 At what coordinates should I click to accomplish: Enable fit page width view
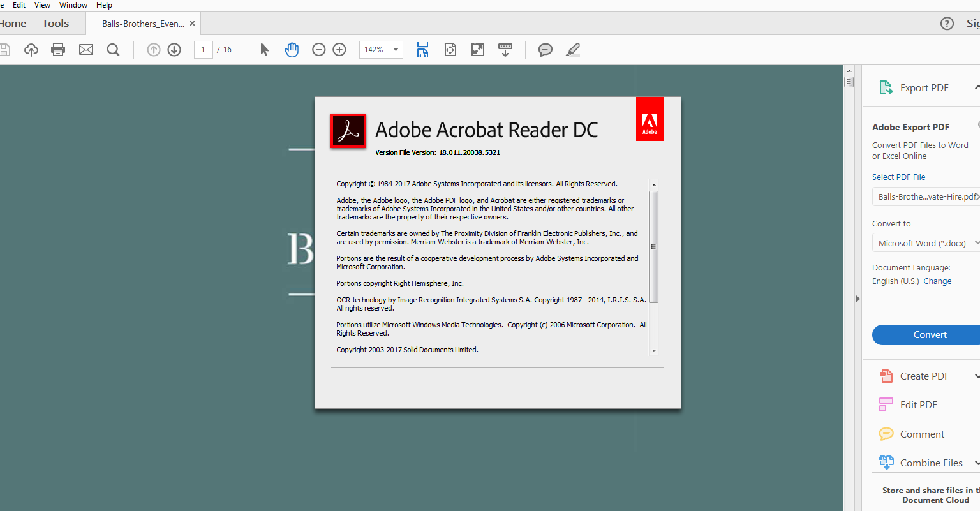(x=422, y=49)
